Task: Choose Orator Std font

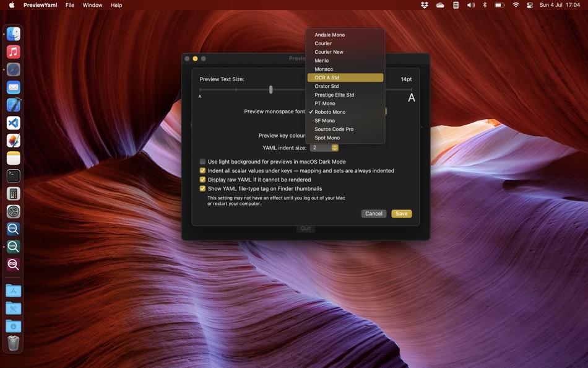Action: [345, 86]
